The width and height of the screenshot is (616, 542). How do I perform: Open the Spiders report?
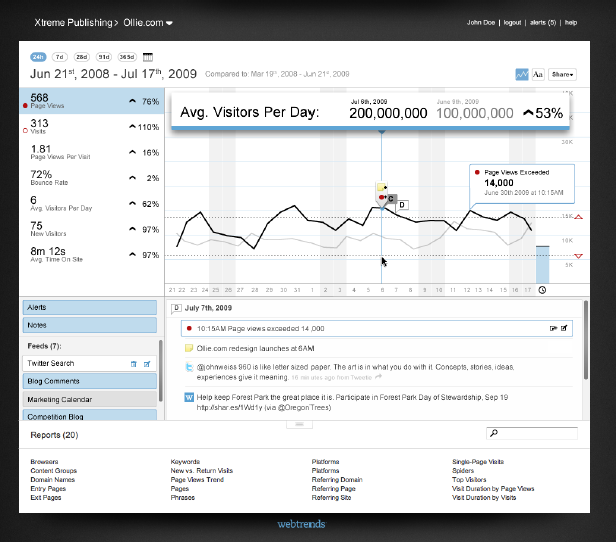point(463,471)
